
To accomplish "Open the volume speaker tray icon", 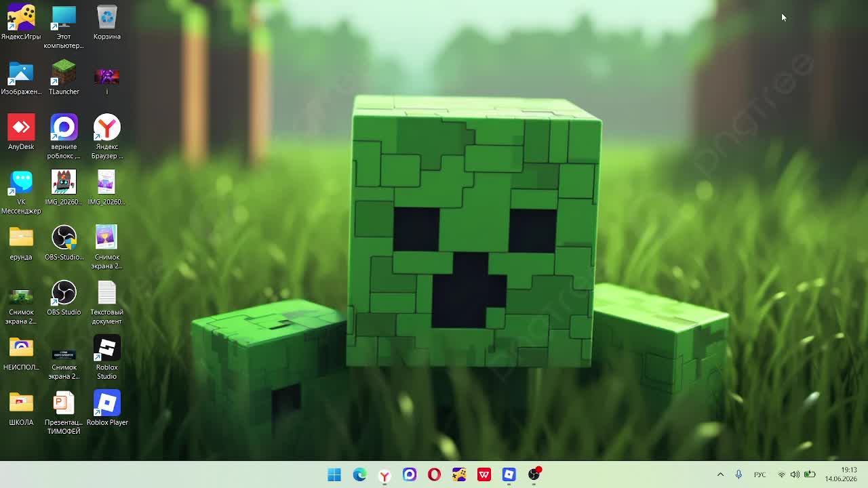I will point(795,474).
